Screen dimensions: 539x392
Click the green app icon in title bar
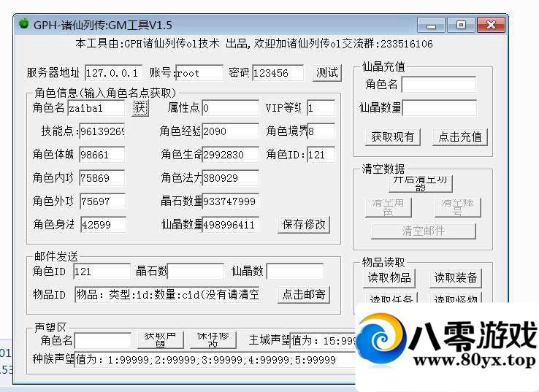click(23, 25)
